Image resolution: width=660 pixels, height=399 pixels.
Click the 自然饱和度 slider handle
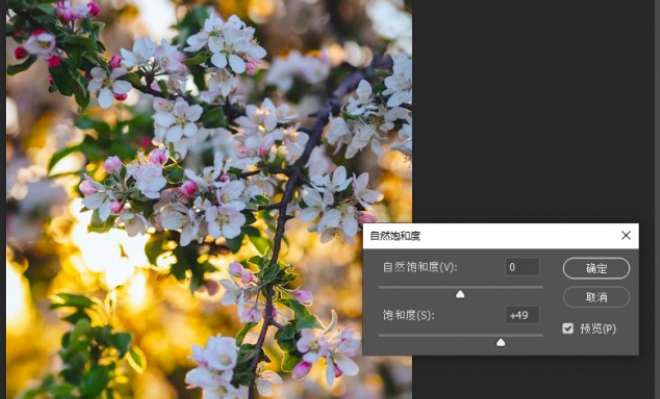pos(460,294)
